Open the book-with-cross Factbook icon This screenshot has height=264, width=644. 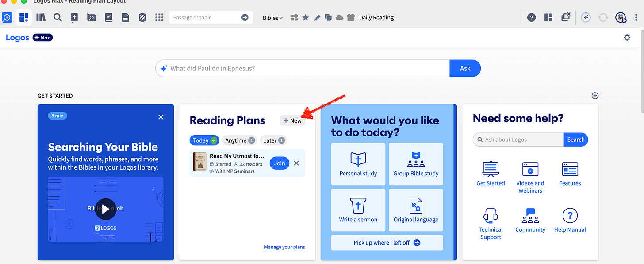pyautogui.click(x=75, y=18)
